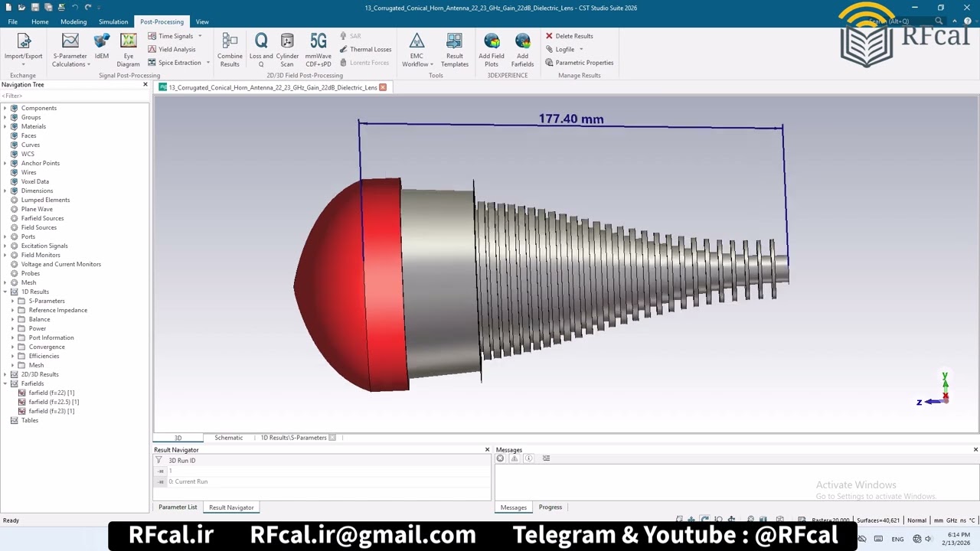Open the EMC Workflow tool
The width and height of the screenshot is (980, 551).
click(x=416, y=49)
